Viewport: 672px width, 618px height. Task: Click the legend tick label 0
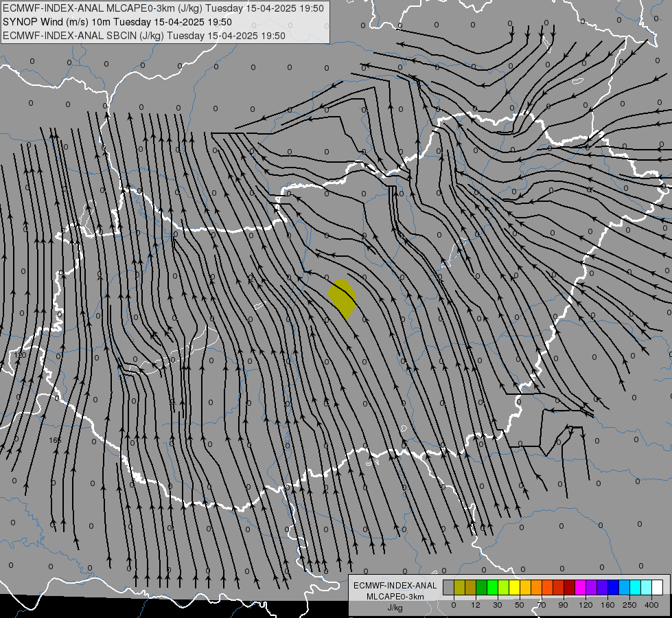(x=454, y=605)
